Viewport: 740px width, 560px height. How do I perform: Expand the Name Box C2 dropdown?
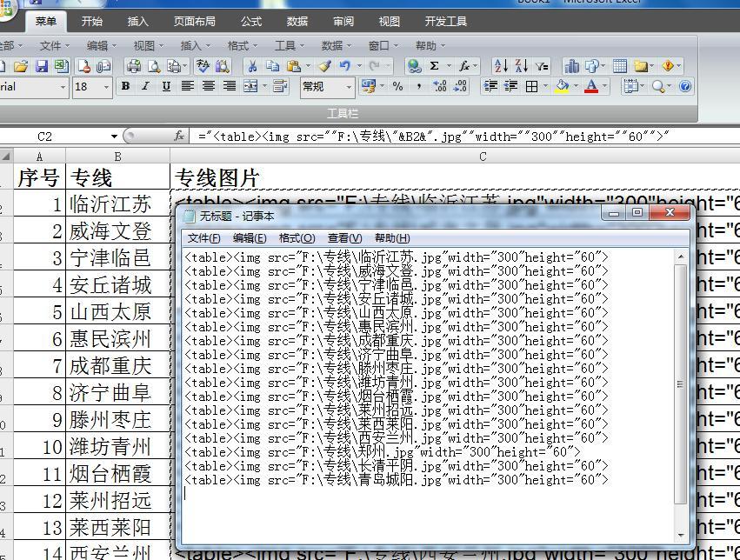pos(114,137)
